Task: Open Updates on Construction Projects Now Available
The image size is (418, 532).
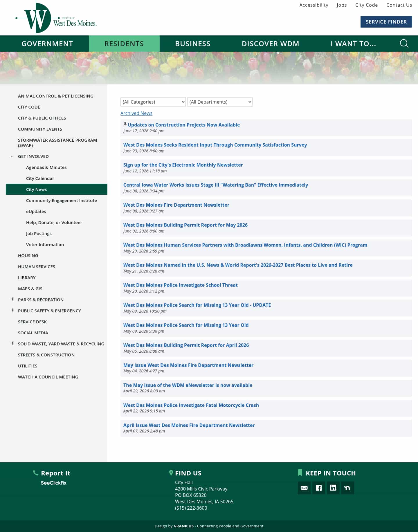Action: (184, 125)
